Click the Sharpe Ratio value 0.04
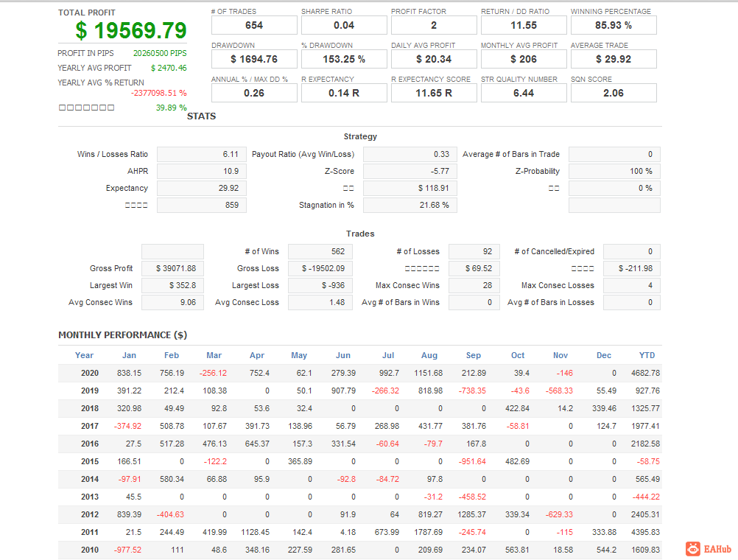 coord(344,26)
